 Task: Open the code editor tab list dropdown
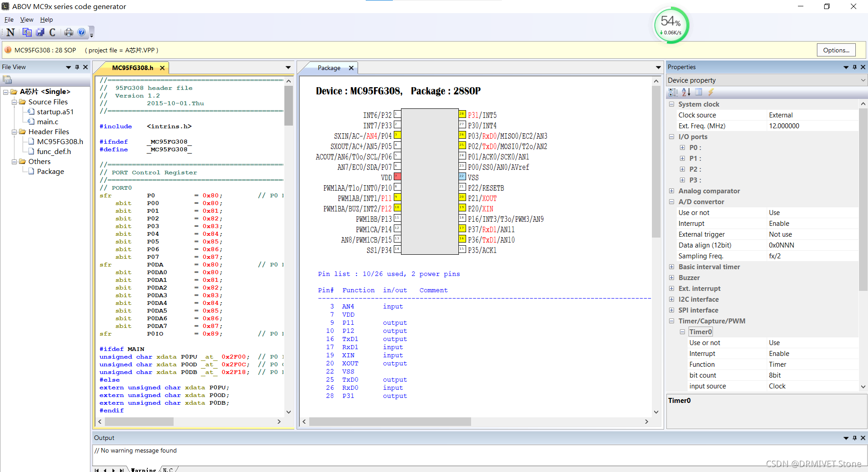[288, 67]
